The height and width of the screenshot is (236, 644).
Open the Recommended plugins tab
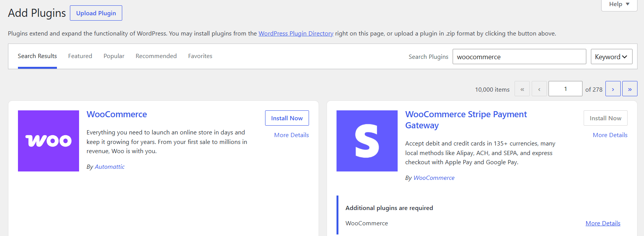[156, 56]
